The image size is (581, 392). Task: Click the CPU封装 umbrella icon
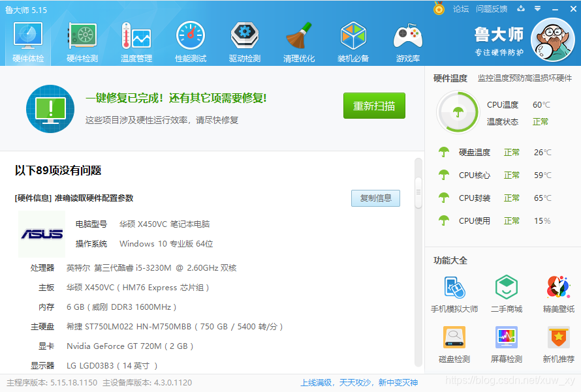pyautogui.click(x=444, y=198)
